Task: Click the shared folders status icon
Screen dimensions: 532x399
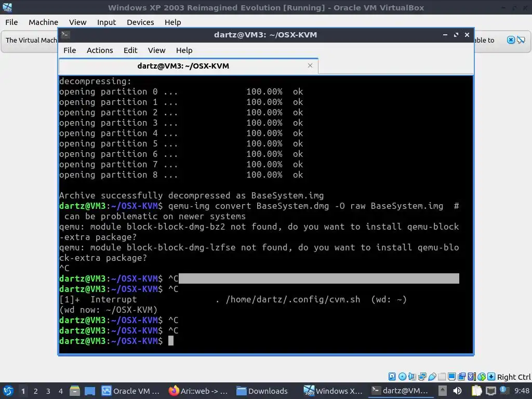Action: tap(442, 376)
